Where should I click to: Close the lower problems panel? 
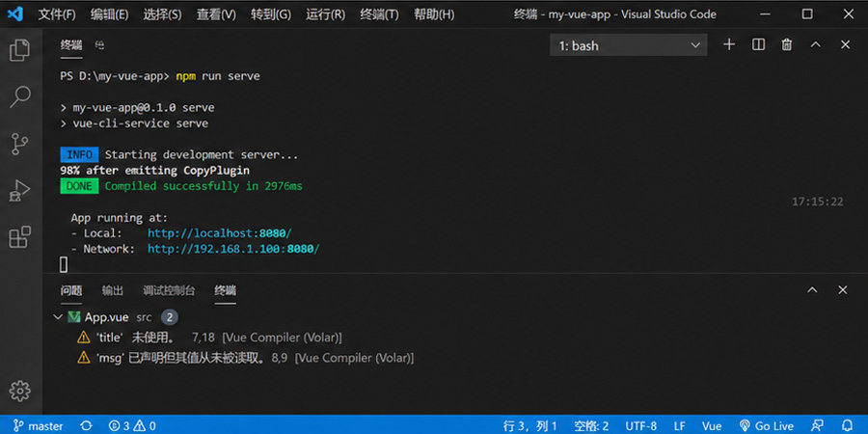(843, 289)
